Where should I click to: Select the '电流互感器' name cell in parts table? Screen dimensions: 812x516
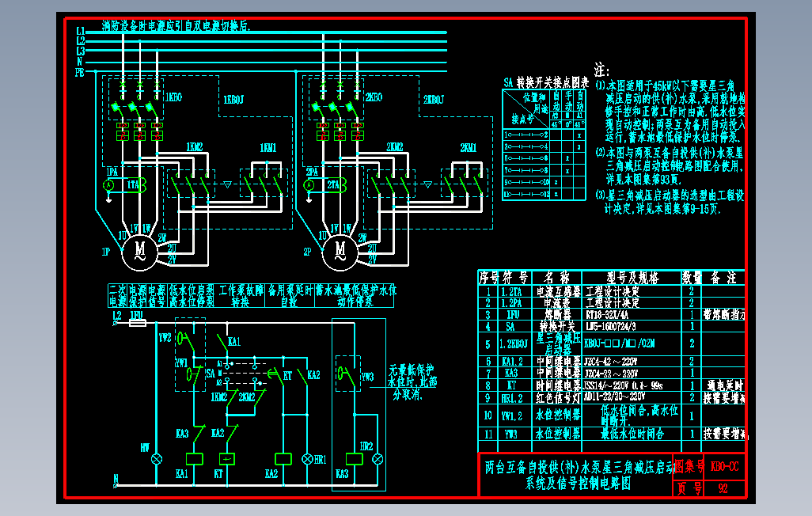pos(558,292)
